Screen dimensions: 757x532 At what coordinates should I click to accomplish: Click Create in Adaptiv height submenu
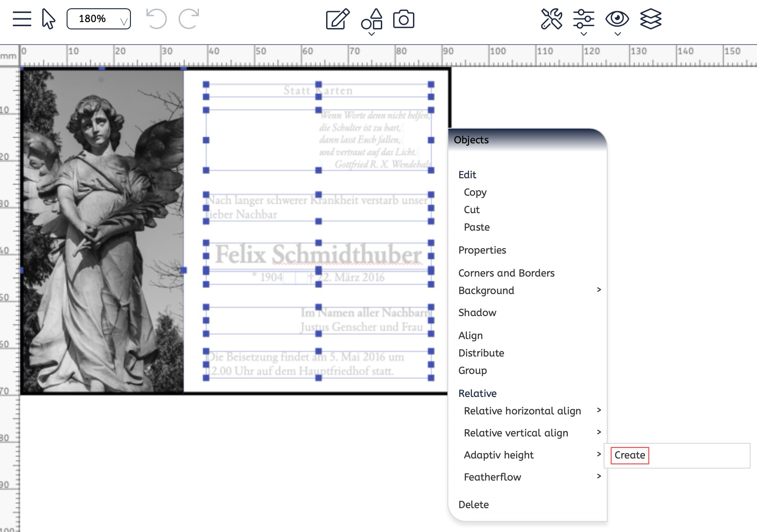tap(630, 455)
